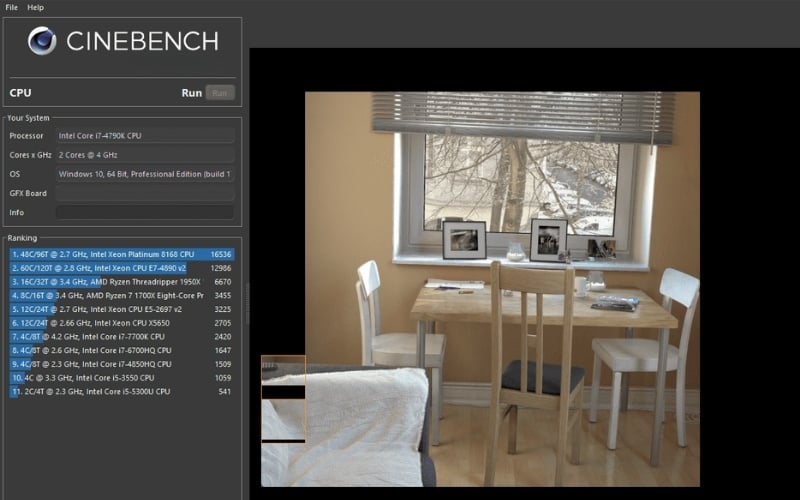Click the score value 12986
This screenshot has height=500, width=800.
click(x=221, y=268)
